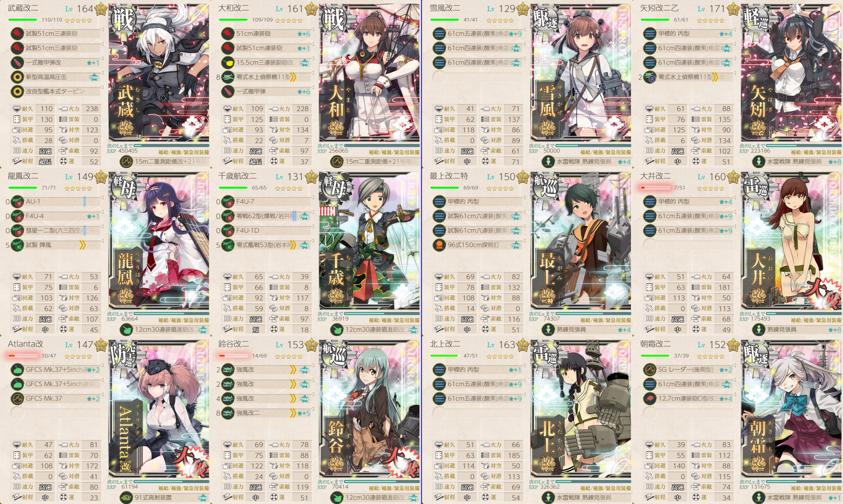Click Musashi's 補給/補強/緊急用装備 label
Screen dimensions: 843x504
pos(183,152)
